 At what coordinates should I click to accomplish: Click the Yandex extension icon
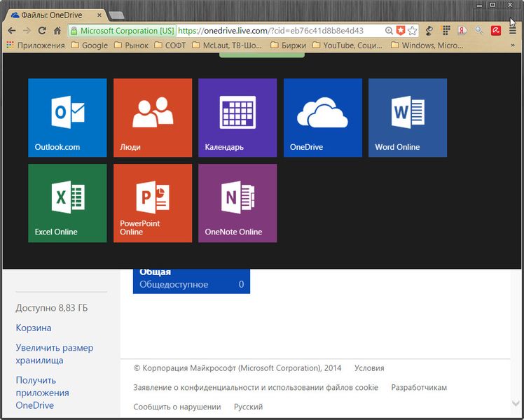pos(462,31)
